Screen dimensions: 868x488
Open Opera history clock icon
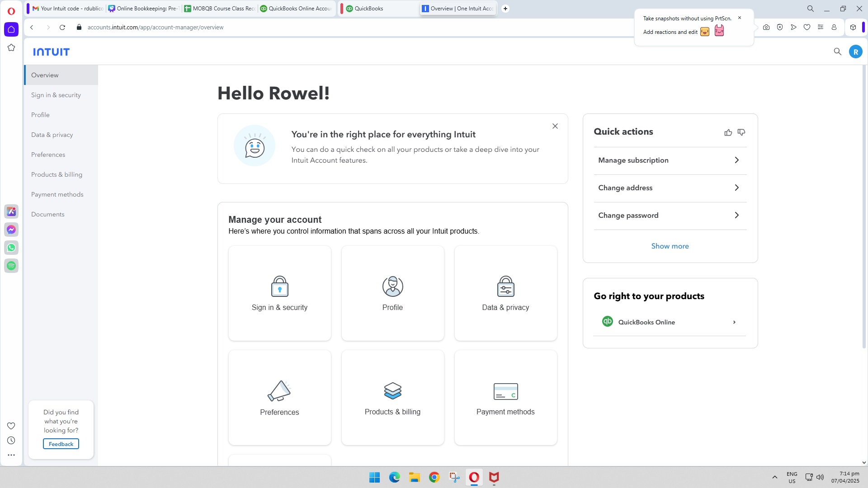[x=11, y=441]
